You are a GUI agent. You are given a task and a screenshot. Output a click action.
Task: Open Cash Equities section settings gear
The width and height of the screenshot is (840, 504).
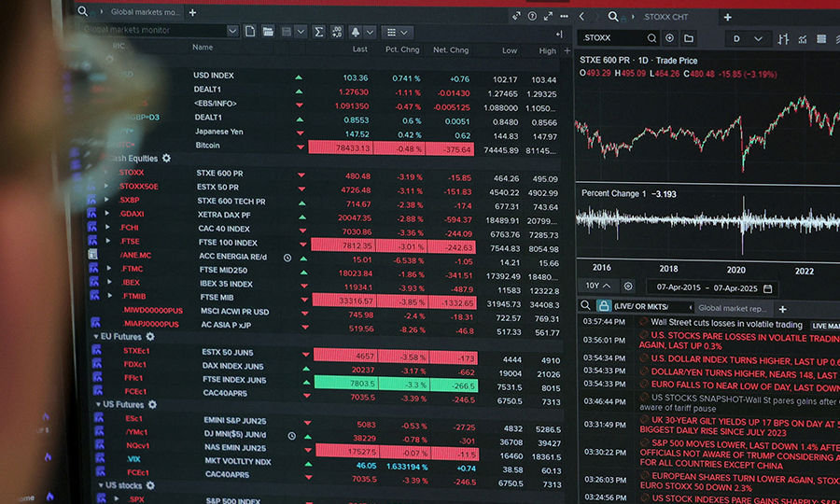[x=167, y=158]
